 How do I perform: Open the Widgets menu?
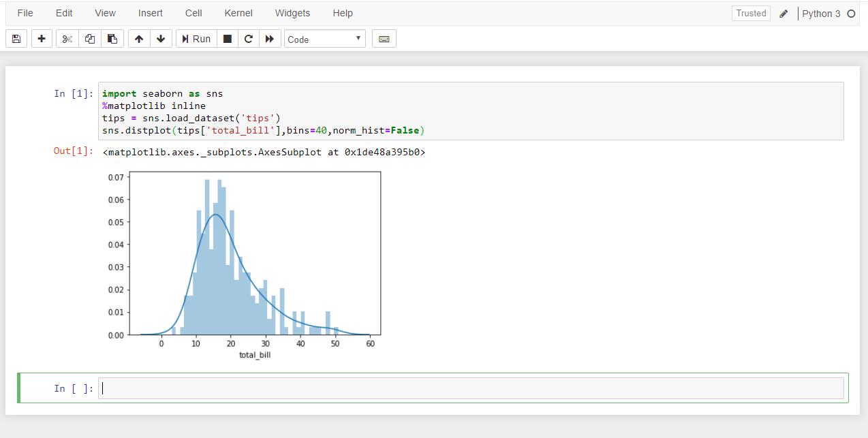click(x=292, y=13)
